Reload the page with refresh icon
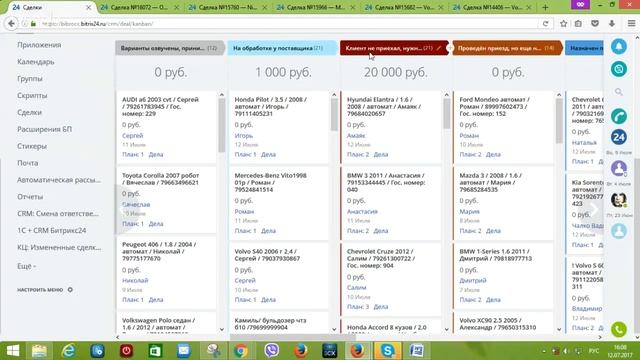 pos(545,24)
